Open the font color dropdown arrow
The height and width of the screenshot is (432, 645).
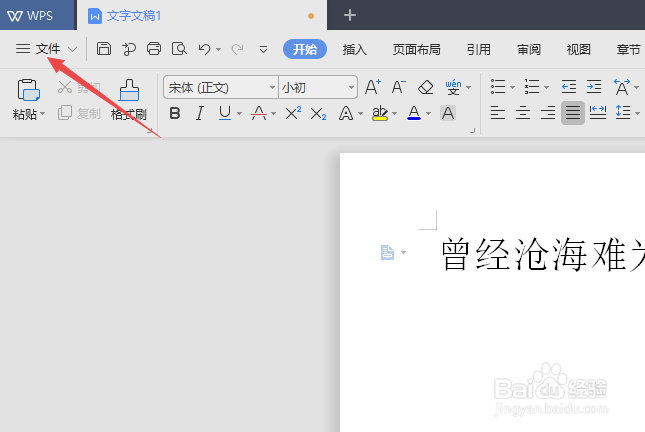pyautogui.click(x=428, y=114)
